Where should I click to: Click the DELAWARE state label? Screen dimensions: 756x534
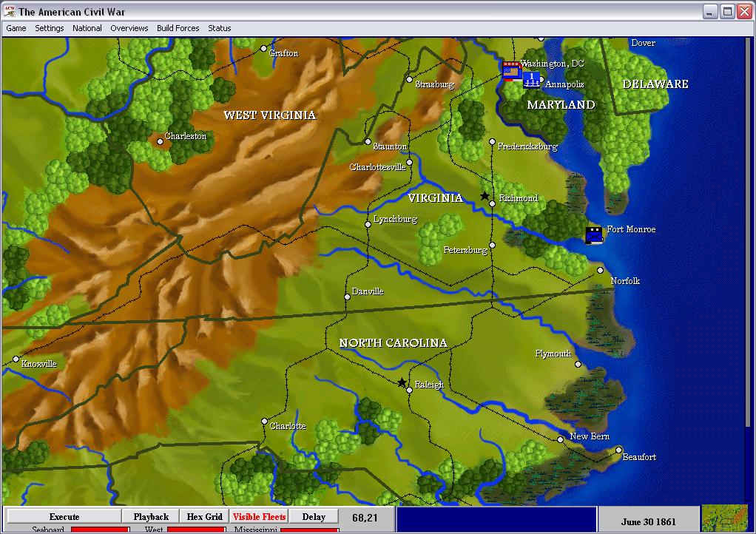tap(655, 84)
